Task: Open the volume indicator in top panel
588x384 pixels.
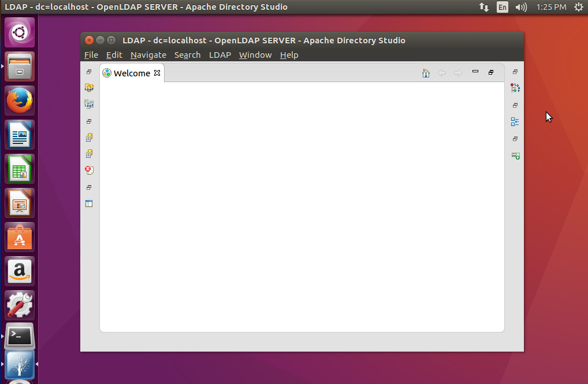Action: [521, 7]
